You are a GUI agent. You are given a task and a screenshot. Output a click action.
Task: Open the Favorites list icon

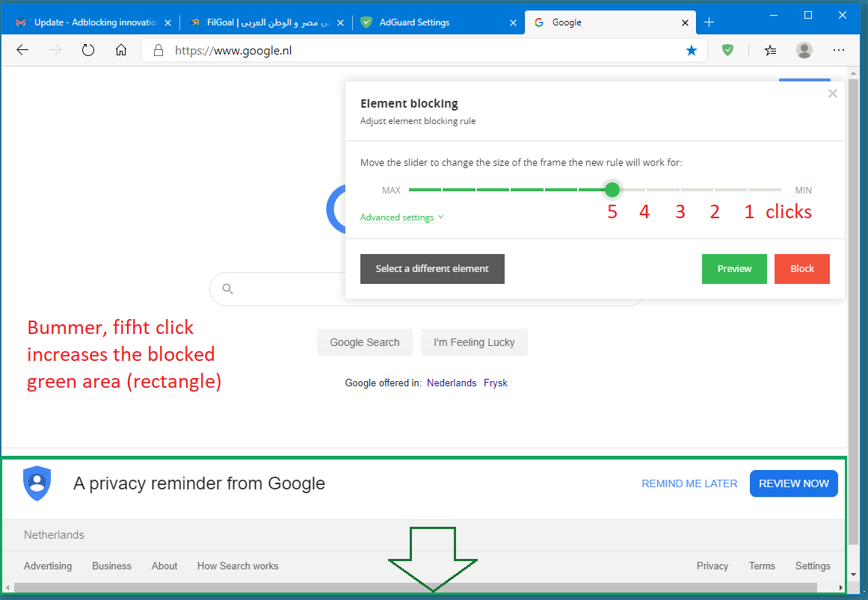(770, 50)
